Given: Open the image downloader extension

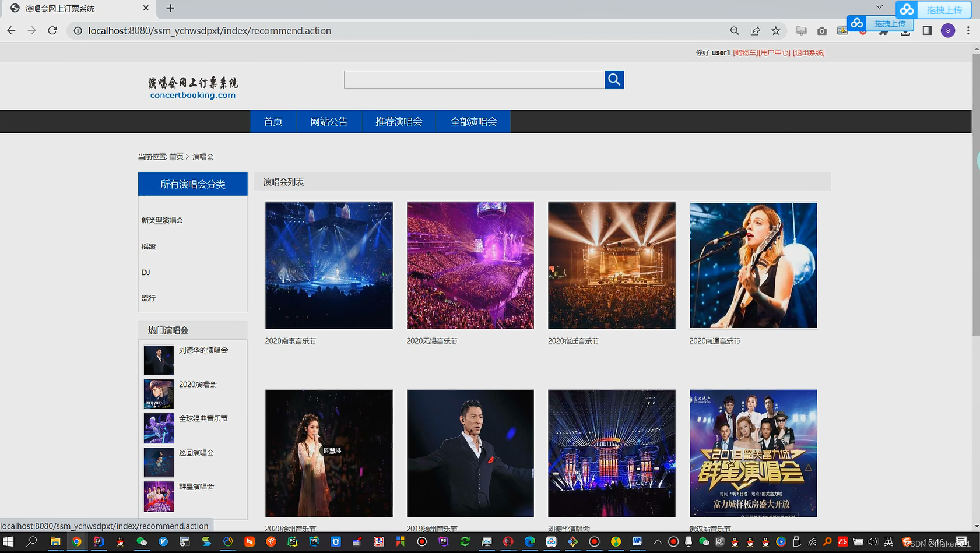Looking at the screenshot, I should click(x=842, y=31).
